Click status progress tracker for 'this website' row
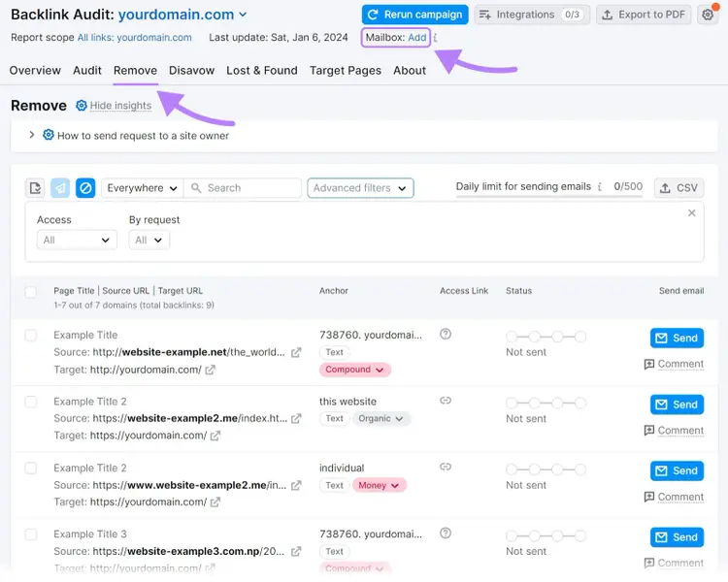Image resolution: width=728 pixels, height=582 pixels. pos(546,403)
